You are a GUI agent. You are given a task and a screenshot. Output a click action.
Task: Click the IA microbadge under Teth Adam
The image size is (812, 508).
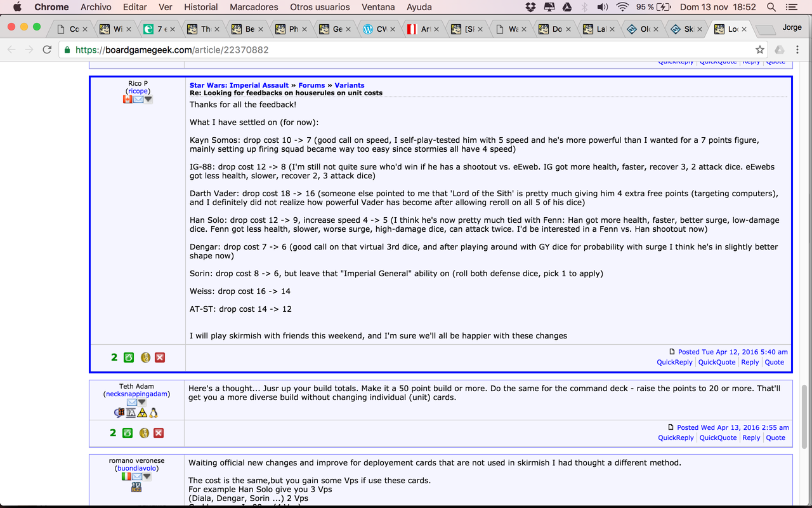[x=131, y=413]
